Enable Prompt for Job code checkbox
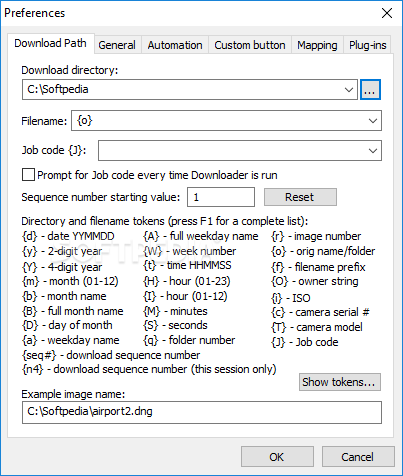 [28, 175]
